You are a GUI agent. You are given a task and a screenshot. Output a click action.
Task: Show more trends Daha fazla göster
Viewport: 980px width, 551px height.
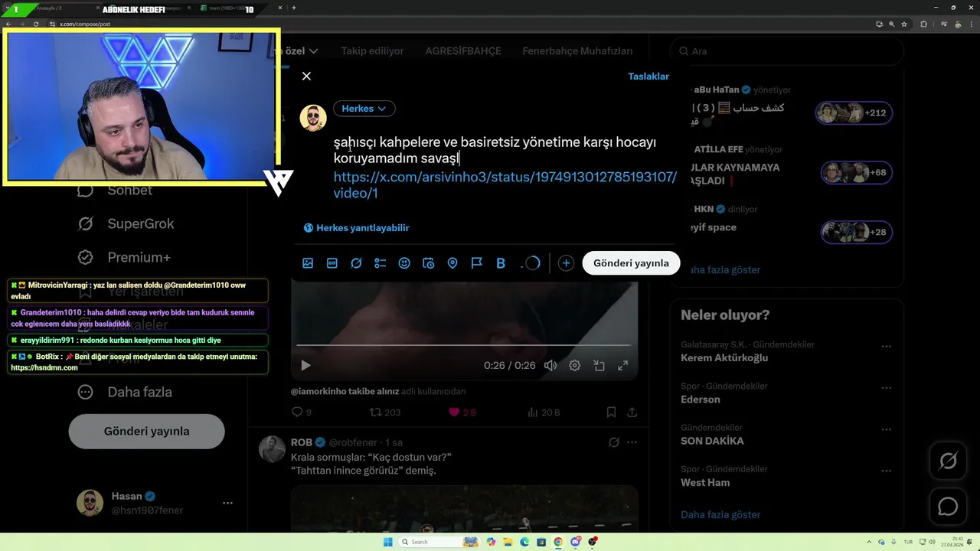[720, 515]
